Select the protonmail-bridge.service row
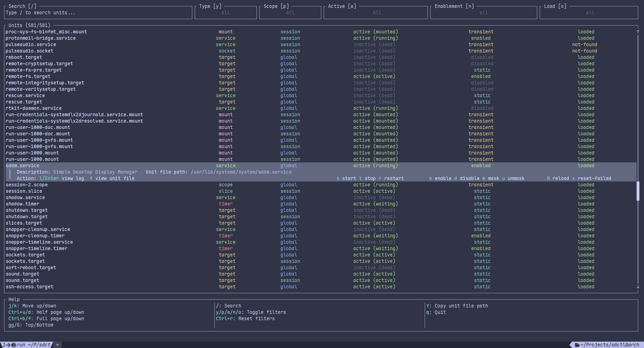The height and width of the screenshot is (348, 644). tap(321, 38)
